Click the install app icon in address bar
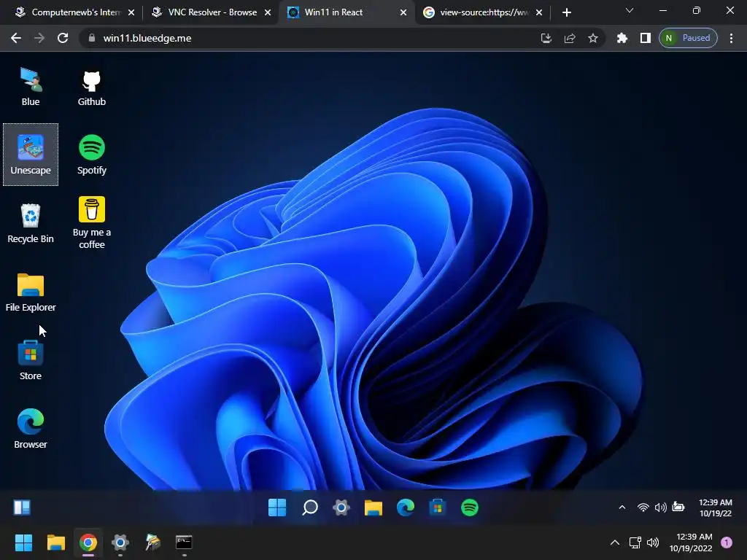 (x=546, y=38)
